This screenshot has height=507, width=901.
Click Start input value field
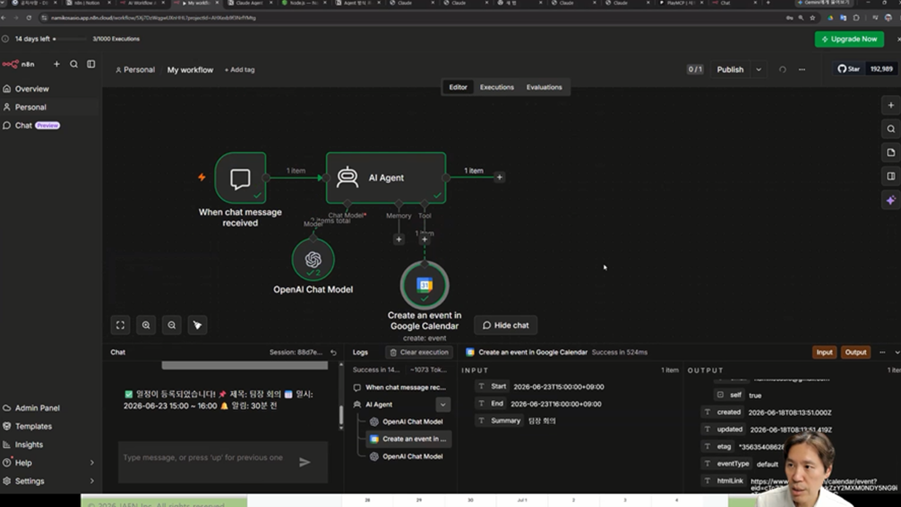click(x=559, y=387)
